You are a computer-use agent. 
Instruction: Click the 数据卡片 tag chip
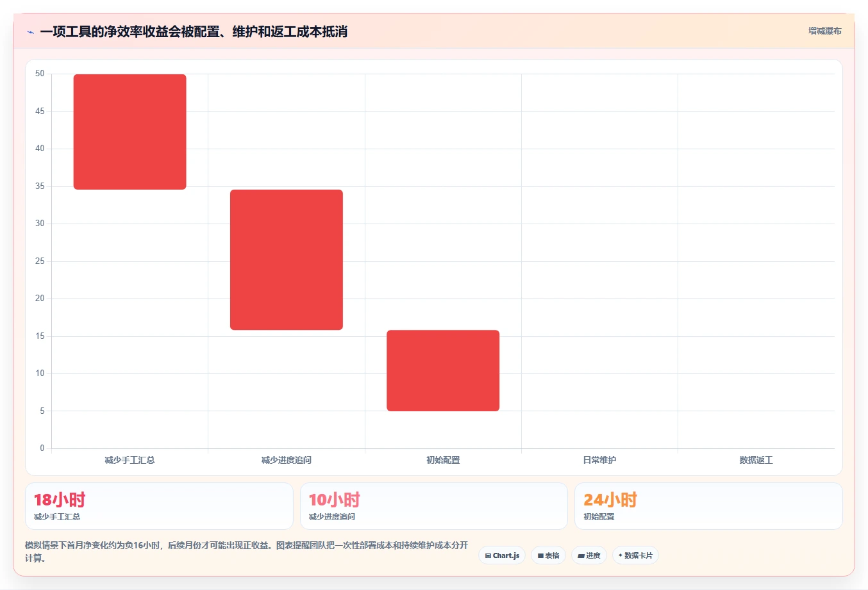click(635, 555)
